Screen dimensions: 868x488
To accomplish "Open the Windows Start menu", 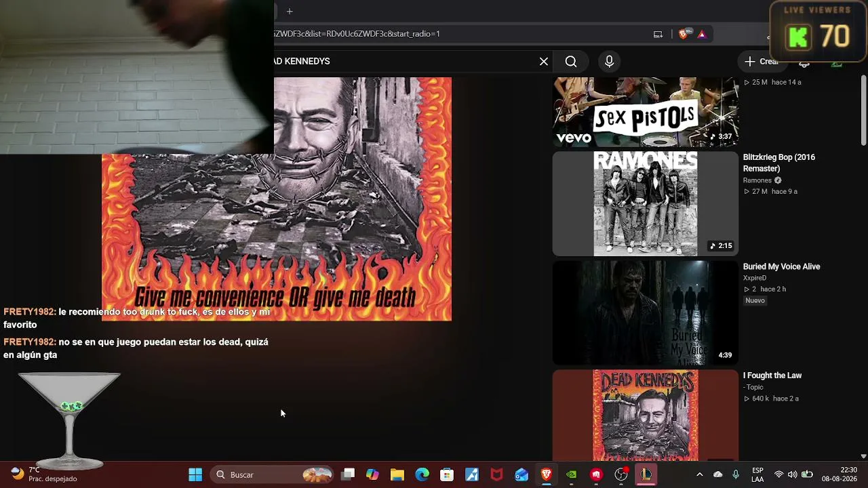I will pyautogui.click(x=195, y=475).
